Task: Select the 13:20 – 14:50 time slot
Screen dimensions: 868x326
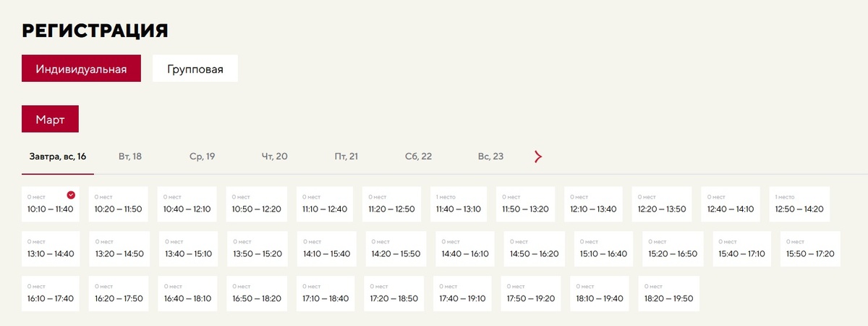Action: click(119, 248)
